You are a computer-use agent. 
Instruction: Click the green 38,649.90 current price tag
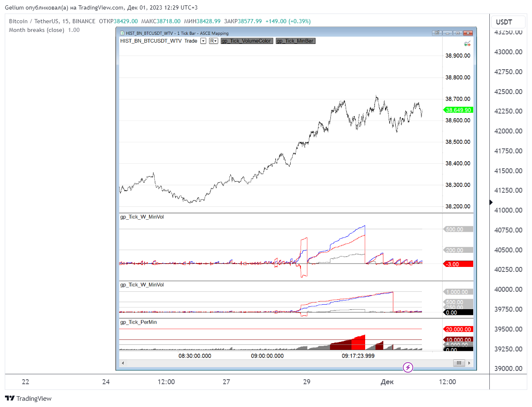point(458,110)
